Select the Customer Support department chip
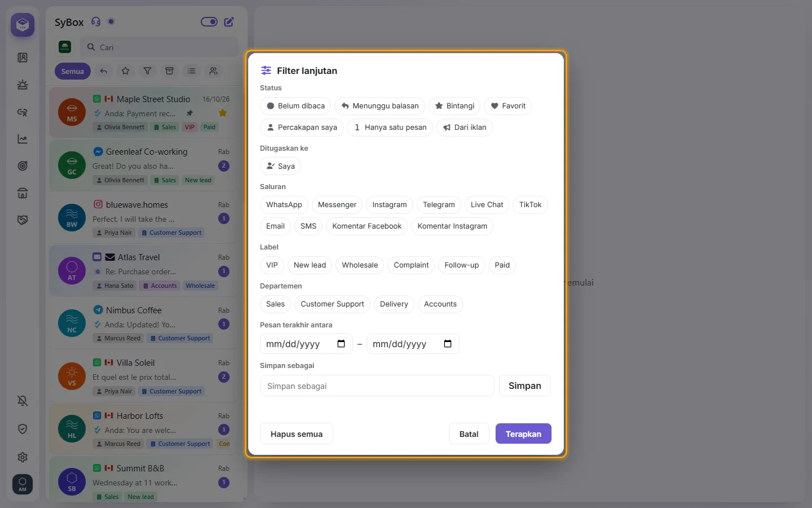The width and height of the screenshot is (812, 508). click(332, 304)
